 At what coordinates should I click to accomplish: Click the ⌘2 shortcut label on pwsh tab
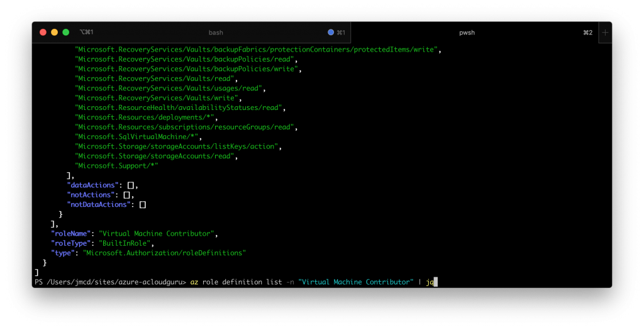(587, 32)
